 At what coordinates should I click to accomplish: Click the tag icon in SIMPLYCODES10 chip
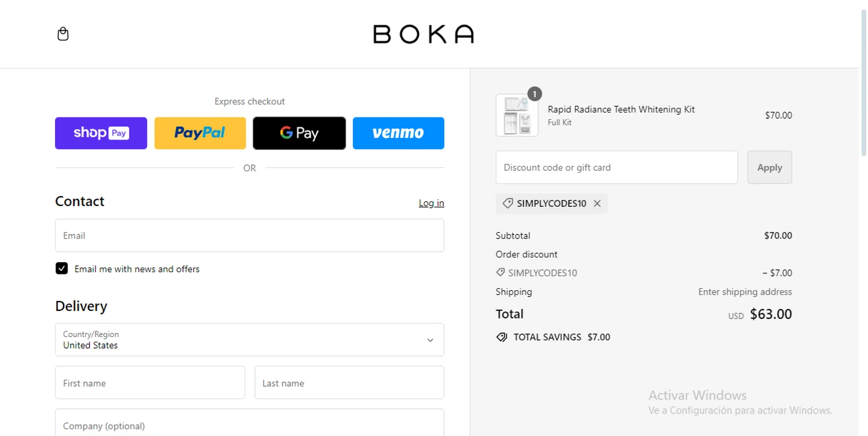pos(507,204)
